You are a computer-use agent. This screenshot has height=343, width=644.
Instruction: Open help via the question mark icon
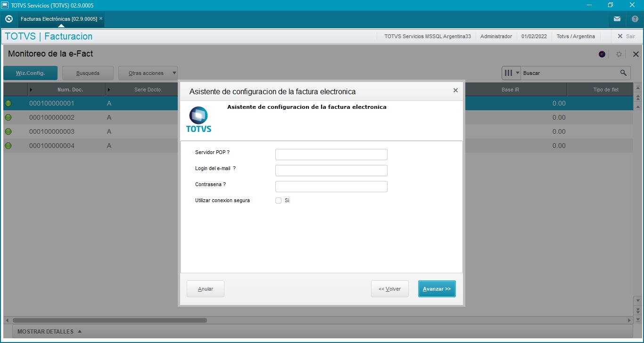click(x=635, y=19)
